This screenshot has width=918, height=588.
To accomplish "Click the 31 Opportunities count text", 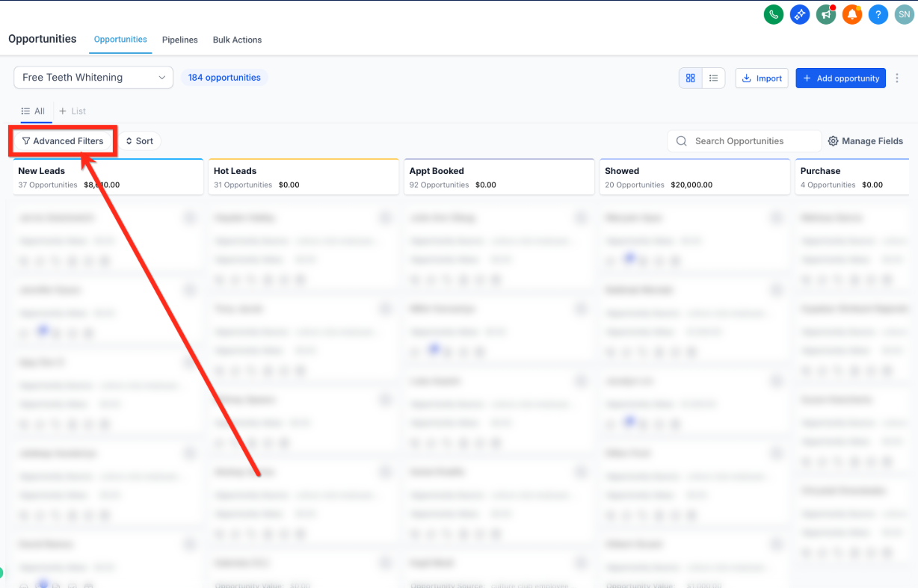I will [x=243, y=185].
